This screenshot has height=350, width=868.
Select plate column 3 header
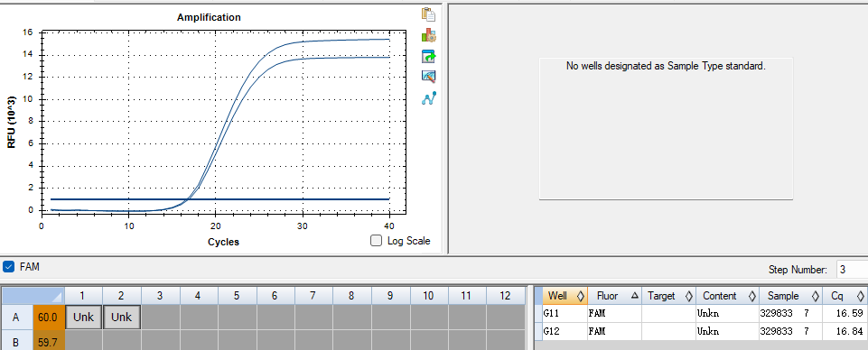pyautogui.click(x=160, y=296)
